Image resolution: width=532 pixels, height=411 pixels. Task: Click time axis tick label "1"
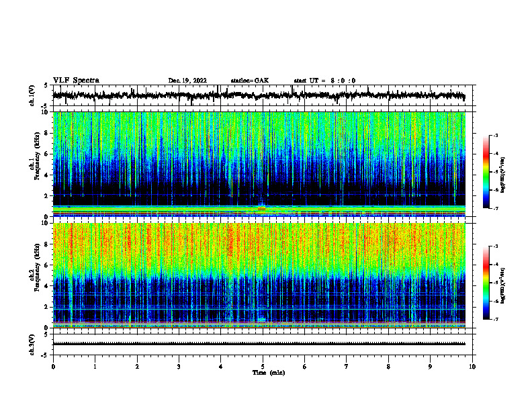[95, 367]
